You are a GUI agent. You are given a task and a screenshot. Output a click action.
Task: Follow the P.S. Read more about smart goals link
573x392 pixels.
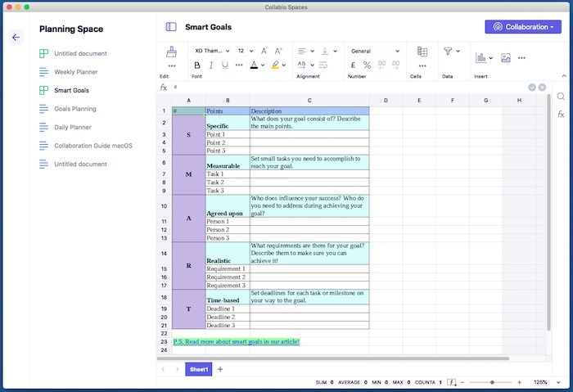[236, 341]
